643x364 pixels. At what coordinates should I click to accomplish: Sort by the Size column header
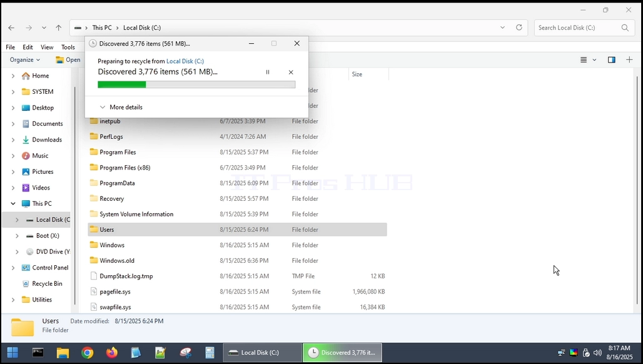(x=368, y=74)
